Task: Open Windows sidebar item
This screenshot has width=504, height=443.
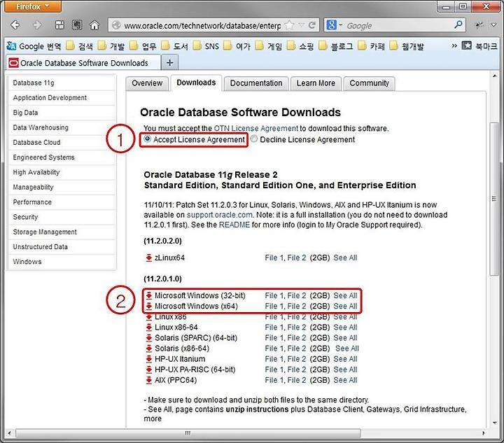Action: click(62, 262)
